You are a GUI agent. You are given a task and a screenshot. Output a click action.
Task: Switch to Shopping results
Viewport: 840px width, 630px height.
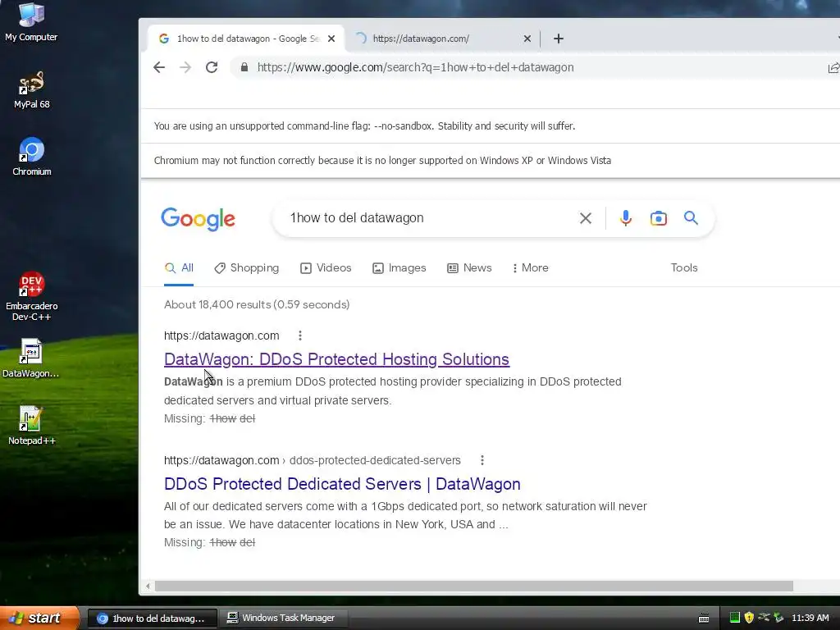tap(246, 268)
